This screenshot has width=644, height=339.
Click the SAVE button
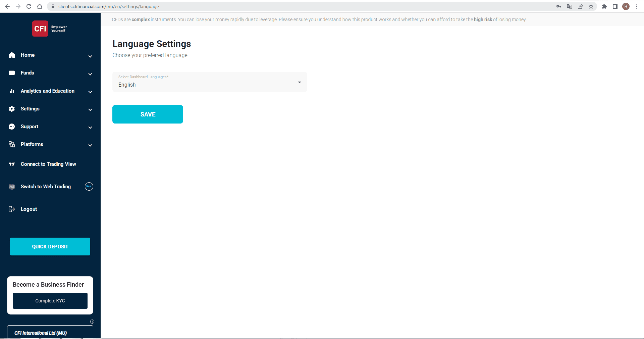click(x=148, y=114)
